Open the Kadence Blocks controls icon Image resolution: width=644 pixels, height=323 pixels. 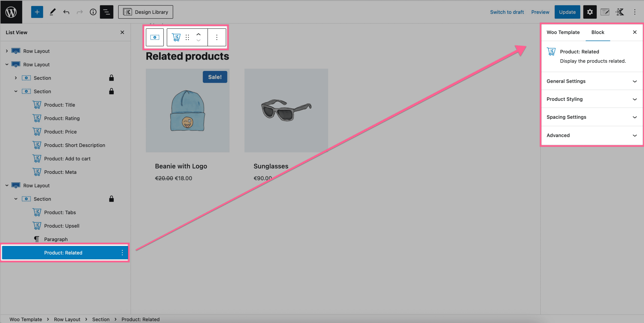click(620, 12)
